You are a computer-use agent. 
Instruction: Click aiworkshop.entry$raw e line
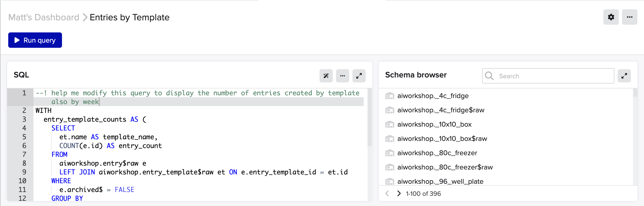pyautogui.click(x=103, y=163)
